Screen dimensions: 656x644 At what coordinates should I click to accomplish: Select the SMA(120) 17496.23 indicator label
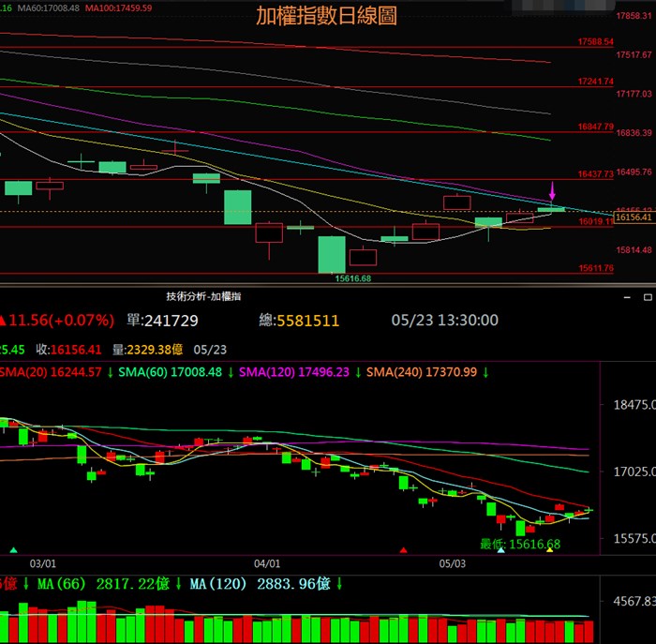tap(294, 372)
